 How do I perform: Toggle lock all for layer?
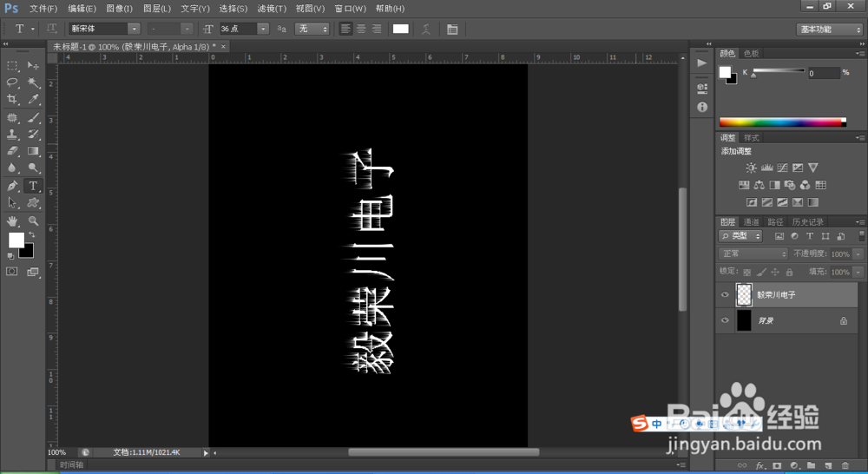[x=789, y=272]
